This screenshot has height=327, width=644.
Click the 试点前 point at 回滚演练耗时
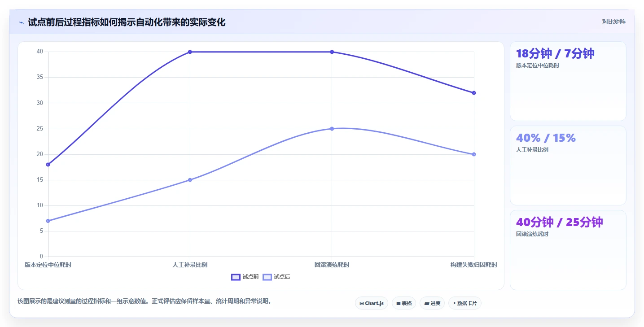click(332, 52)
